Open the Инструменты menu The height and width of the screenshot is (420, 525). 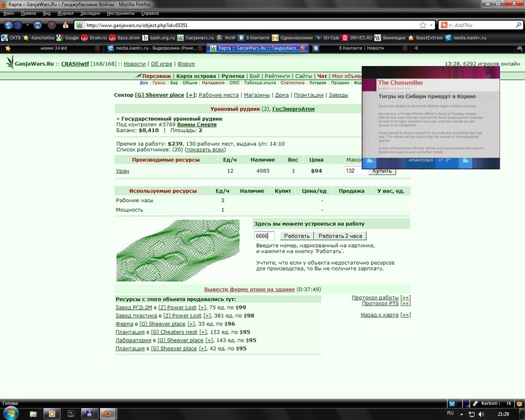[121, 14]
